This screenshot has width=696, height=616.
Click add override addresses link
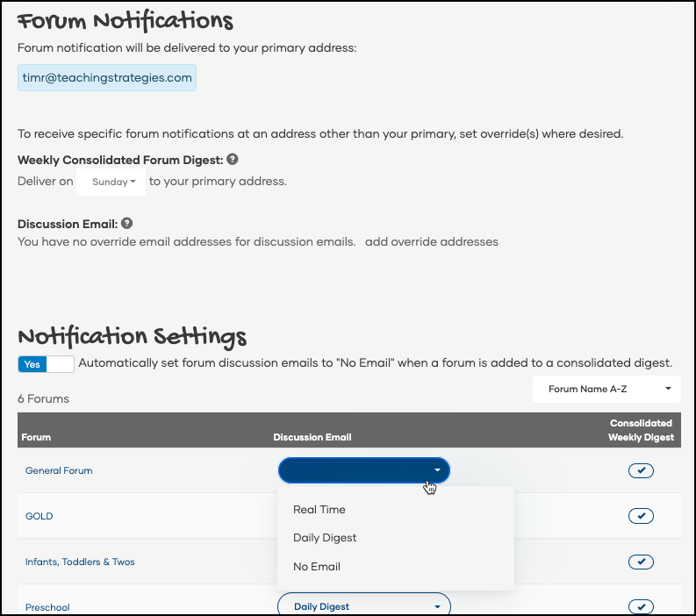pyautogui.click(x=432, y=241)
